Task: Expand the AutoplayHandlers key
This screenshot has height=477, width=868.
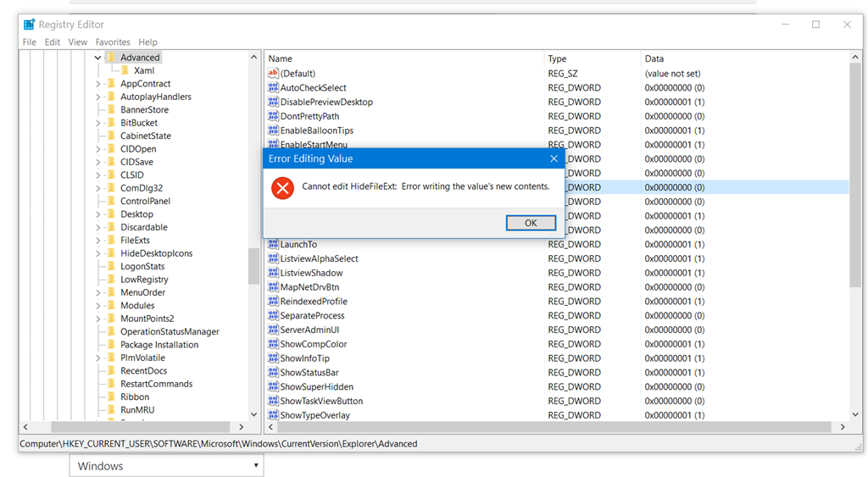Action: pyautogui.click(x=97, y=97)
